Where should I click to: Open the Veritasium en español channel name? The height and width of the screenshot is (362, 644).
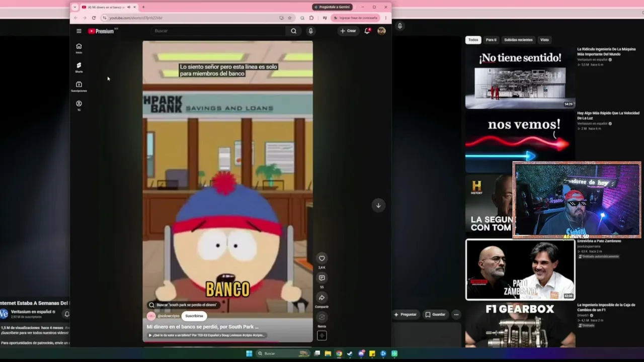coord(31,312)
